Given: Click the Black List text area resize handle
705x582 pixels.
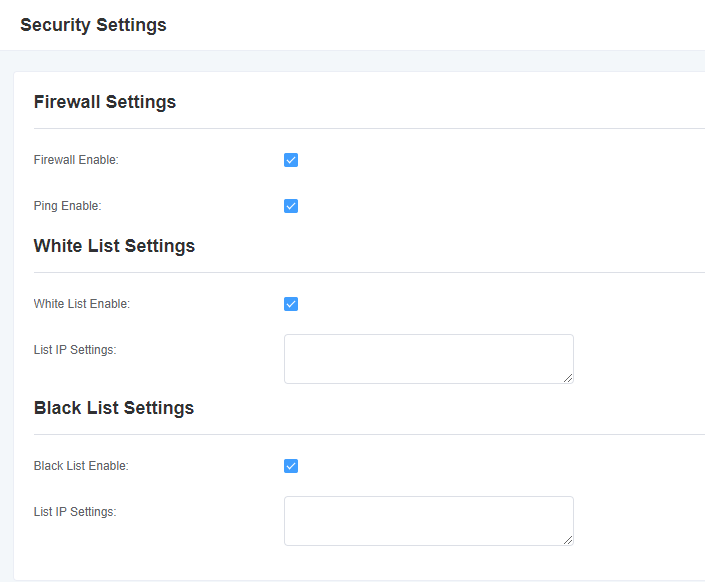Looking at the screenshot, I should tap(568, 541).
